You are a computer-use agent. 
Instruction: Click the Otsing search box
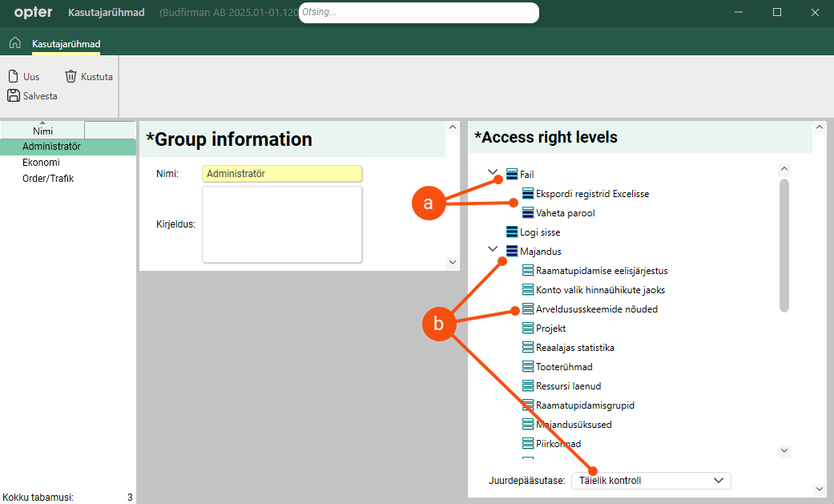pyautogui.click(x=418, y=13)
